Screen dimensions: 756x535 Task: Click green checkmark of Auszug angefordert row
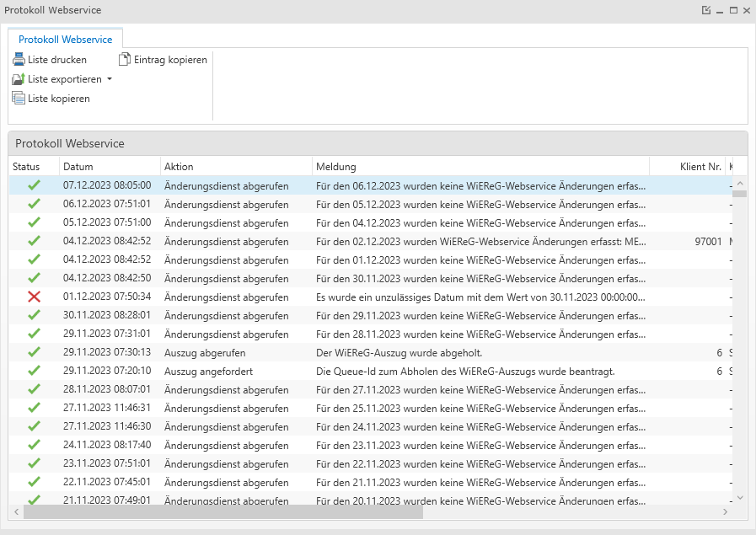click(x=34, y=371)
